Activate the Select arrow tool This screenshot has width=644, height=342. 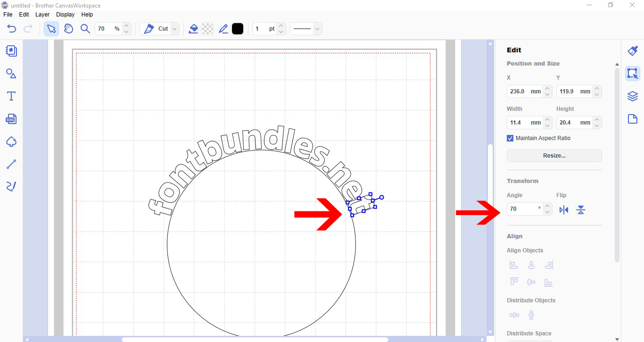[x=51, y=29]
